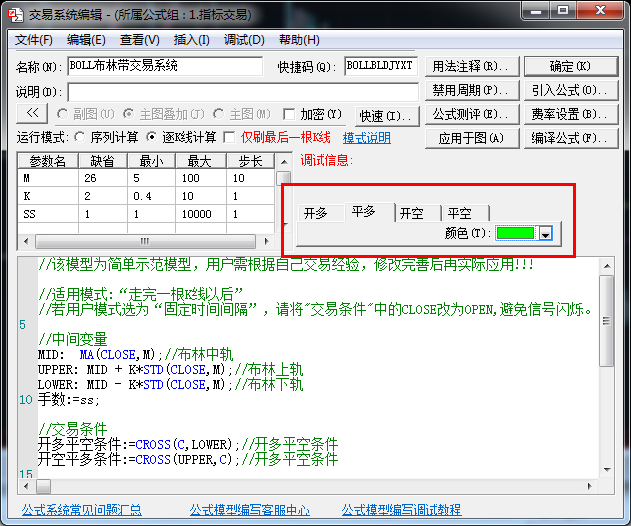The width and height of the screenshot is (631, 526).
Task: Enable the 加密 encryption checkbox
Action: pyautogui.click(x=290, y=115)
